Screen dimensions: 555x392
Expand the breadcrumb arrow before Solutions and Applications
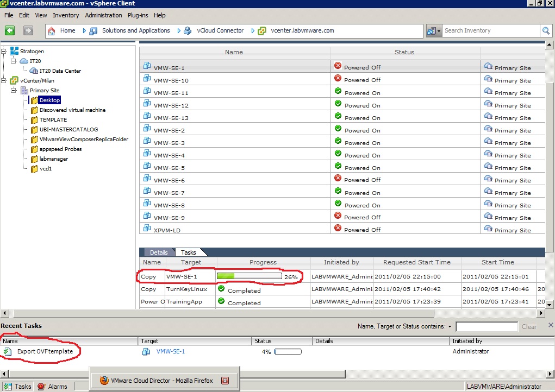coord(84,31)
